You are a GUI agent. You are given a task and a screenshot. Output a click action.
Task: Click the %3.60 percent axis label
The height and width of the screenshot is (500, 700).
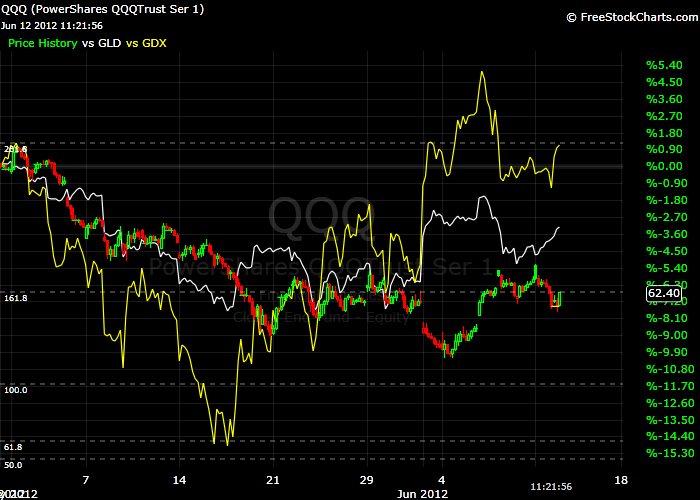click(x=664, y=99)
